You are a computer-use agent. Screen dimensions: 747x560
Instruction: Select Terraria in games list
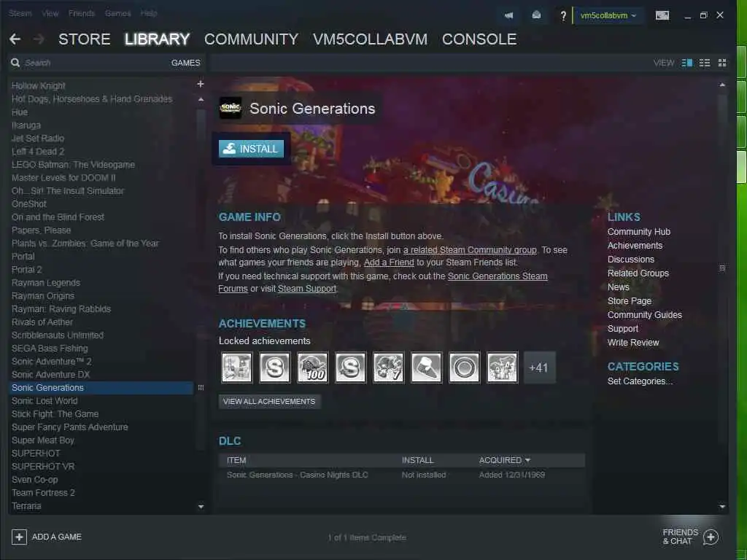coord(26,506)
